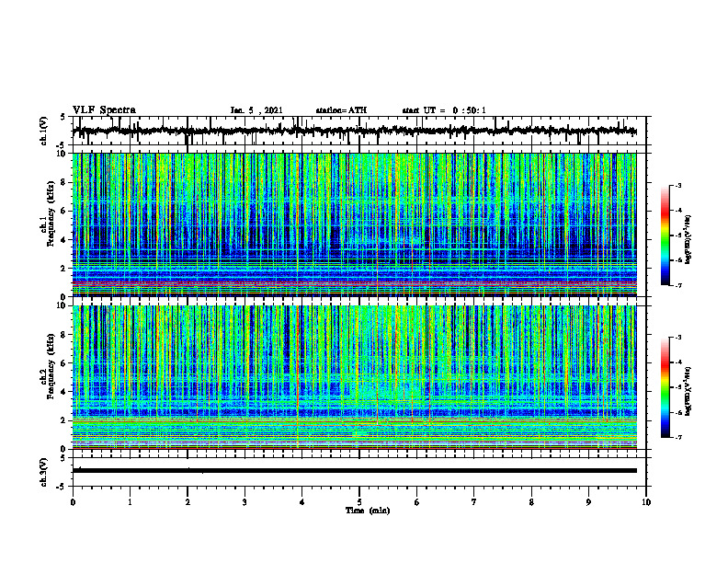Click the "10" kHz tick of ch.1 spectrogram

click(63, 154)
